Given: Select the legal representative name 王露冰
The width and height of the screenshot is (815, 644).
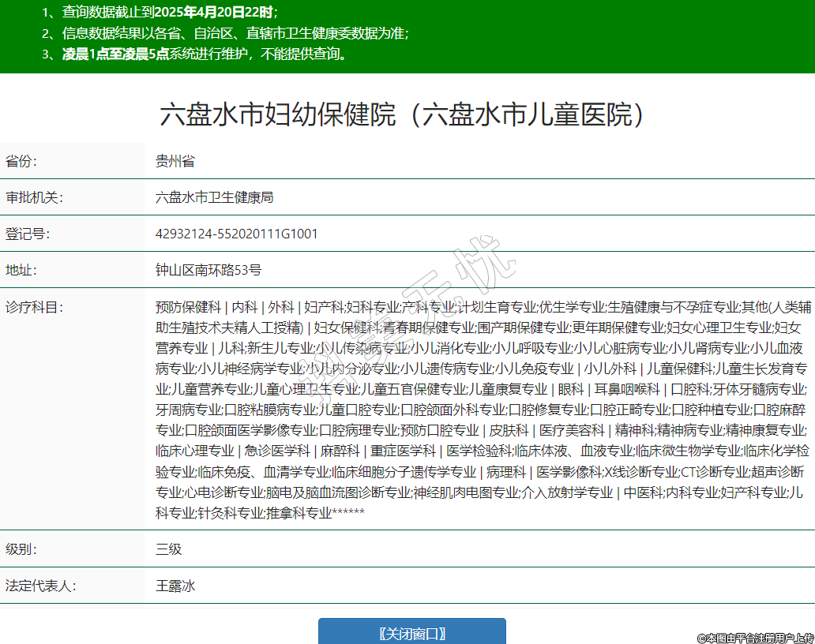Looking at the screenshot, I should [175, 586].
